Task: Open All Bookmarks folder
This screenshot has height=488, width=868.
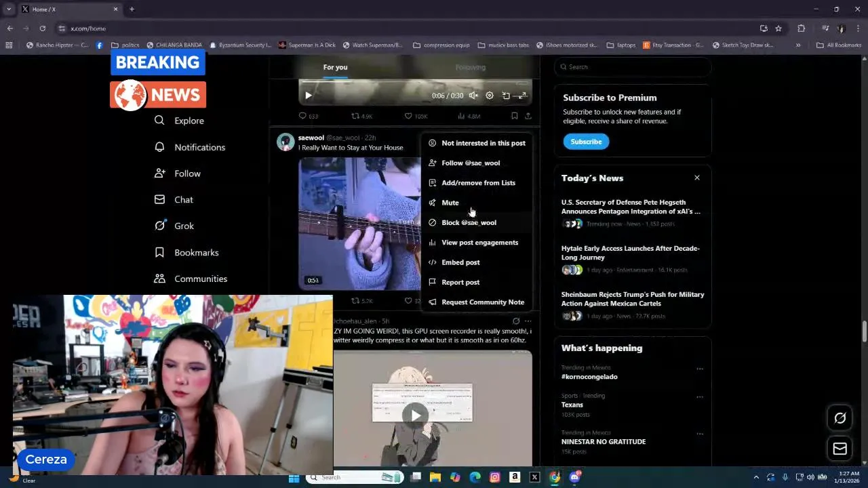Action: pyautogui.click(x=838, y=45)
